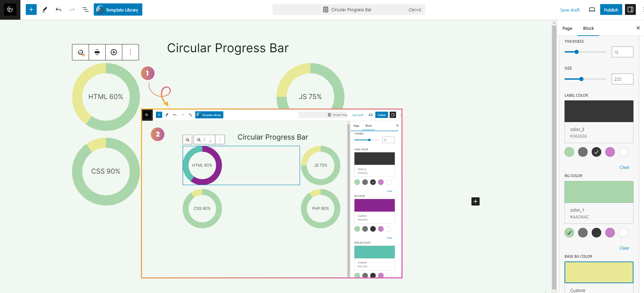This screenshot has height=293, width=644.
Task: Select gray swatch under Label Color
Action: pyautogui.click(x=583, y=152)
